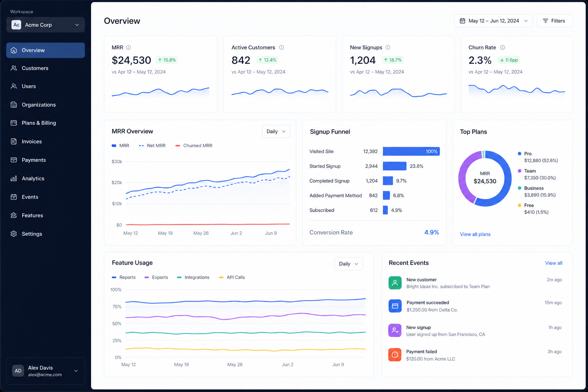Screen dimensions: 588x392
Task: Click the Business $3,890 plan entry
Action: (537, 191)
